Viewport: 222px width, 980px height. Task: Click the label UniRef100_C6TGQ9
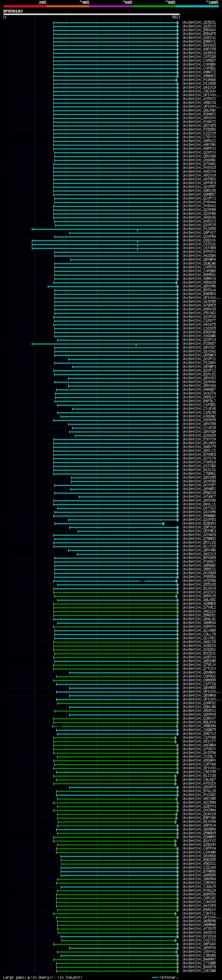tap(199, 57)
